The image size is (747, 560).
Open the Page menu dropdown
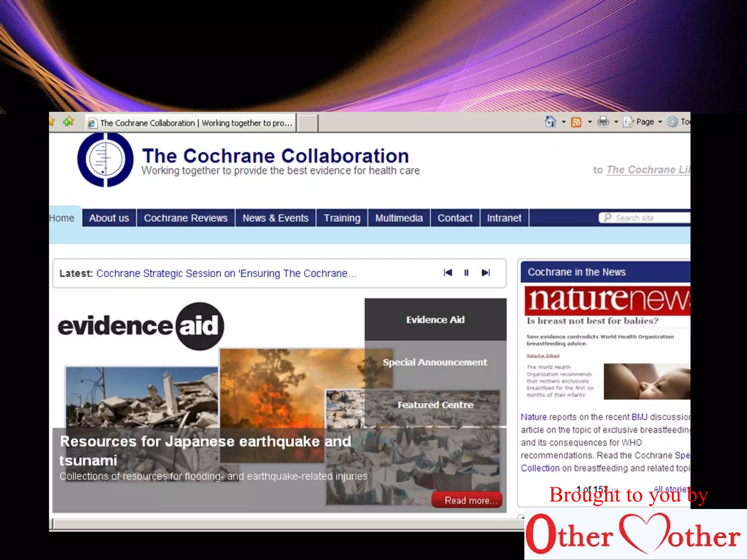pyautogui.click(x=645, y=122)
